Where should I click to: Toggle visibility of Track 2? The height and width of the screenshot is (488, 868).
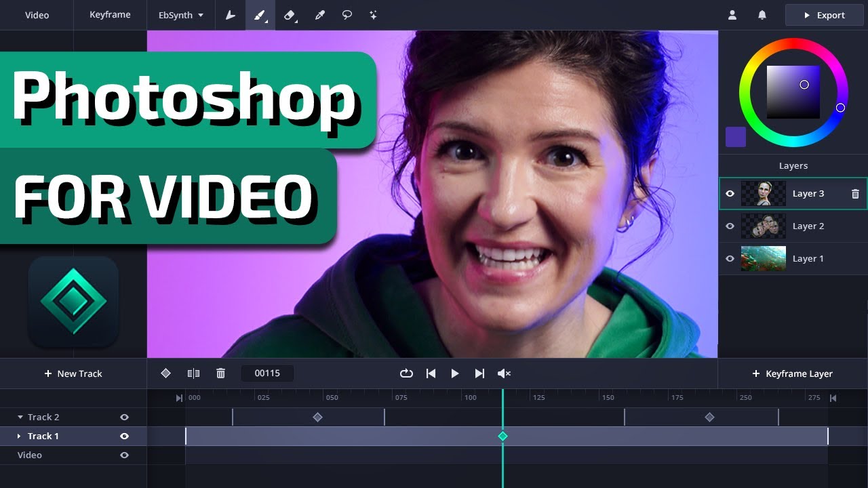point(124,417)
